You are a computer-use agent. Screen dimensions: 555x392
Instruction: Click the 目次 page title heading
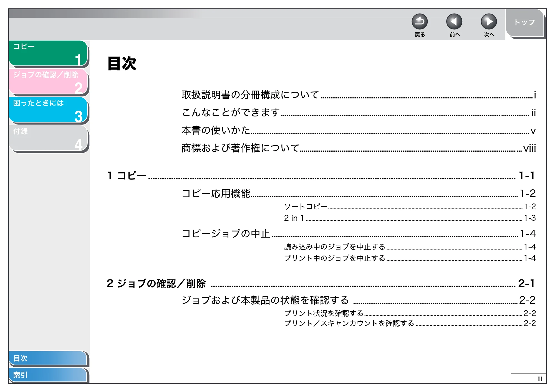122,63
